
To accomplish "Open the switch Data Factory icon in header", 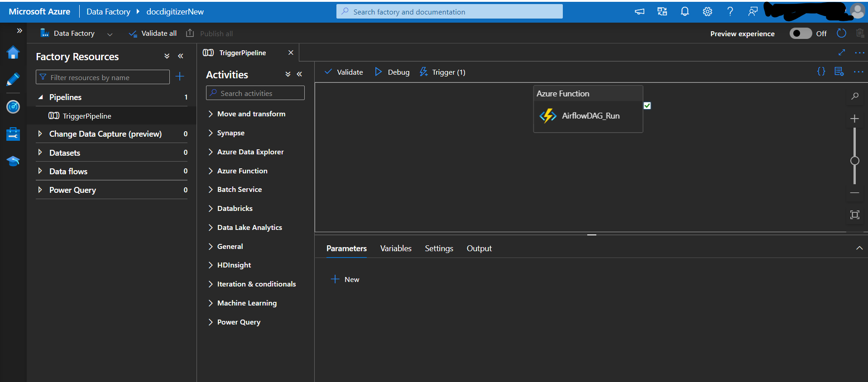I will 662,12.
